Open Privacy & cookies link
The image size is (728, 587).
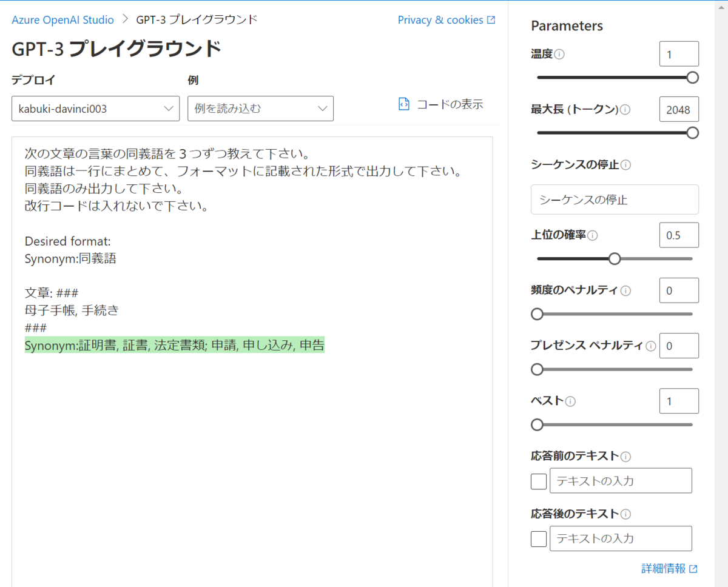[x=440, y=20]
